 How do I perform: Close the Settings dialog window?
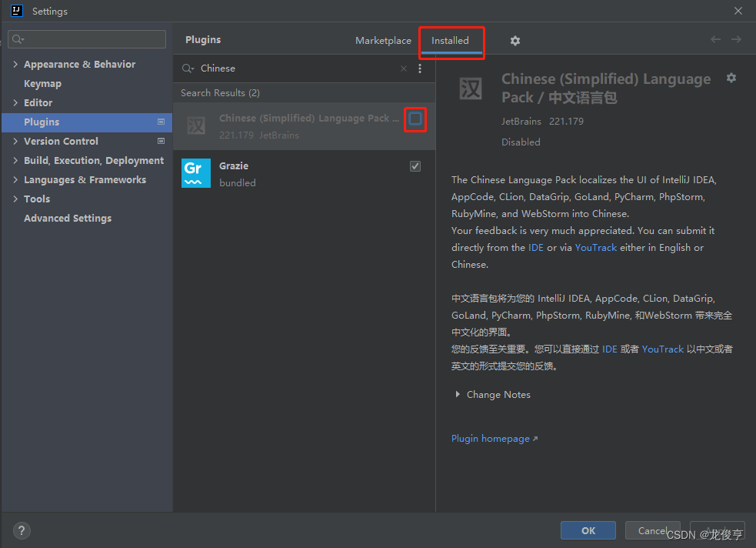tap(738, 11)
